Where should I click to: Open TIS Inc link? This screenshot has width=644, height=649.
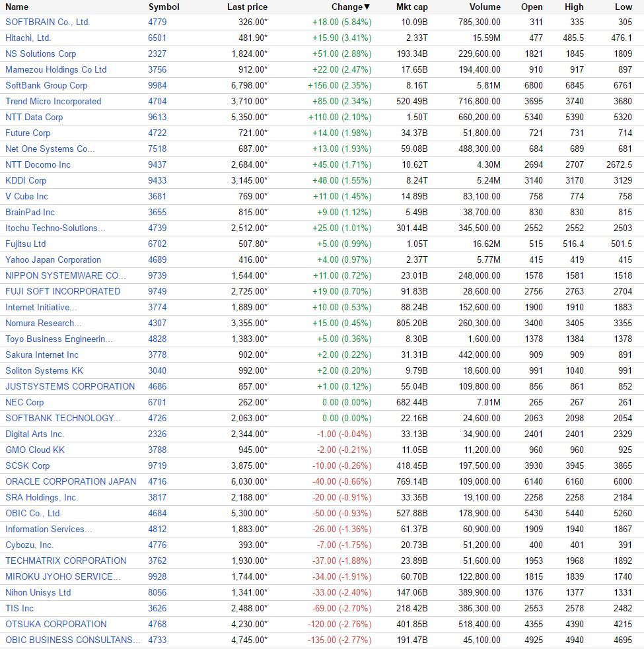(x=19, y=609)
